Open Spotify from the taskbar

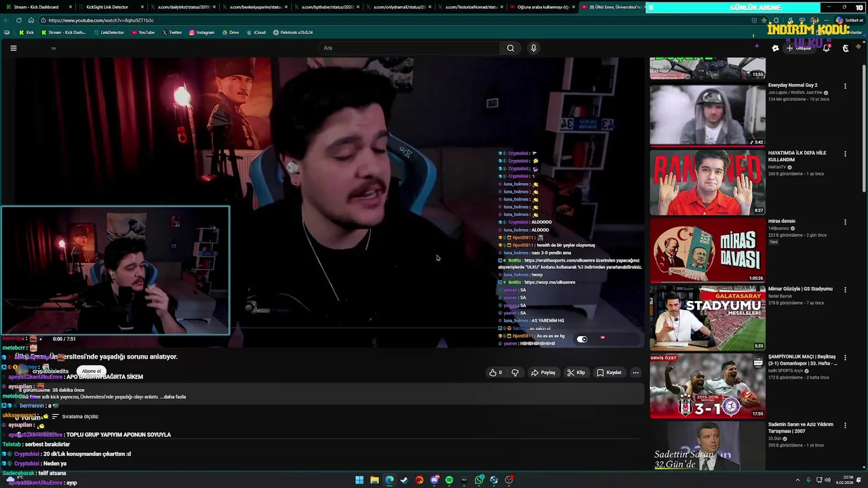[449, 480]
